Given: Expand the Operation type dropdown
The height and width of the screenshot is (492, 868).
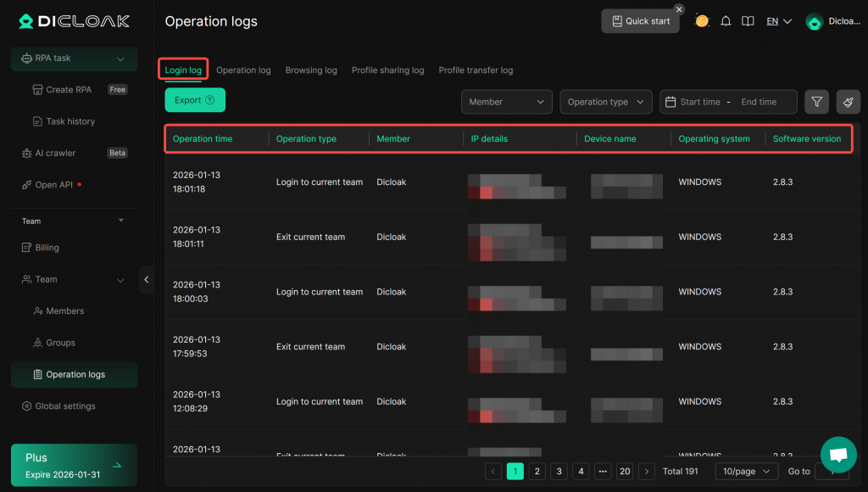Looking at the screenshot, I should click(606, 102).
